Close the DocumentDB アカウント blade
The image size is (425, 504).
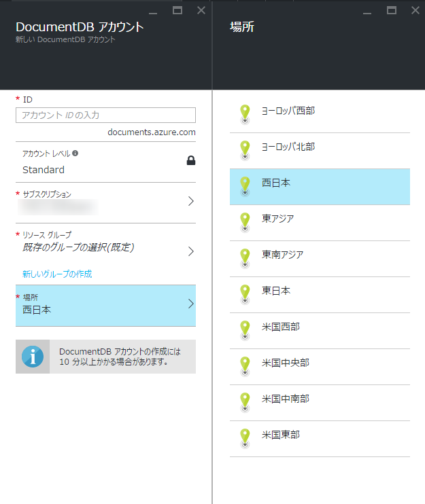(x=201, y=10)
